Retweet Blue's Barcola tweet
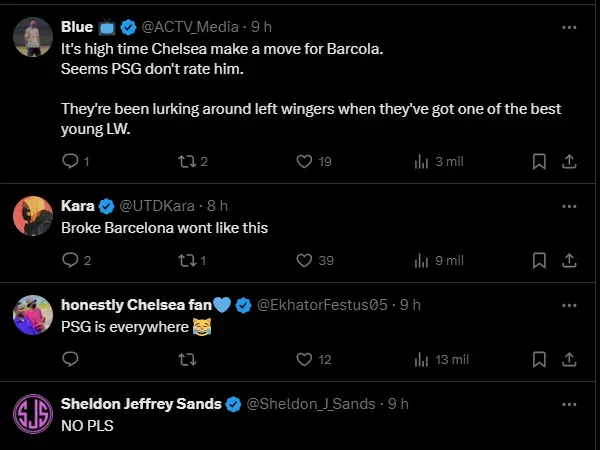 pos(187,161)
